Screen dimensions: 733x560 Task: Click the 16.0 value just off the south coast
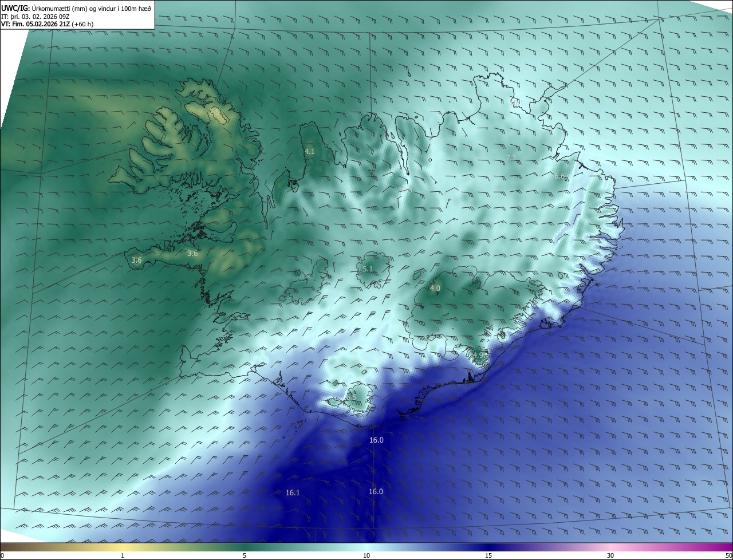point(376,440)
